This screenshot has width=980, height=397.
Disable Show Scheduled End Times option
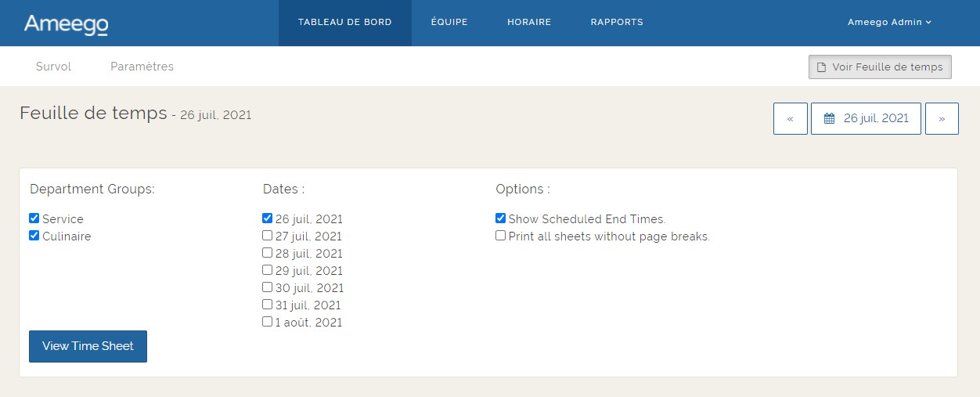[x=501, y=218]
